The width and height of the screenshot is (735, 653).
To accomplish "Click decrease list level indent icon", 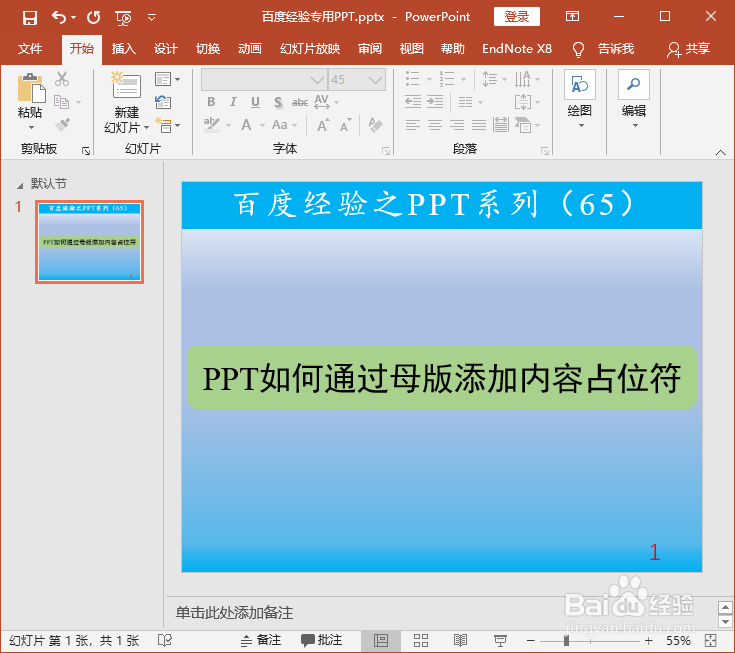I will pyautogui.click(x=413, y=102).
